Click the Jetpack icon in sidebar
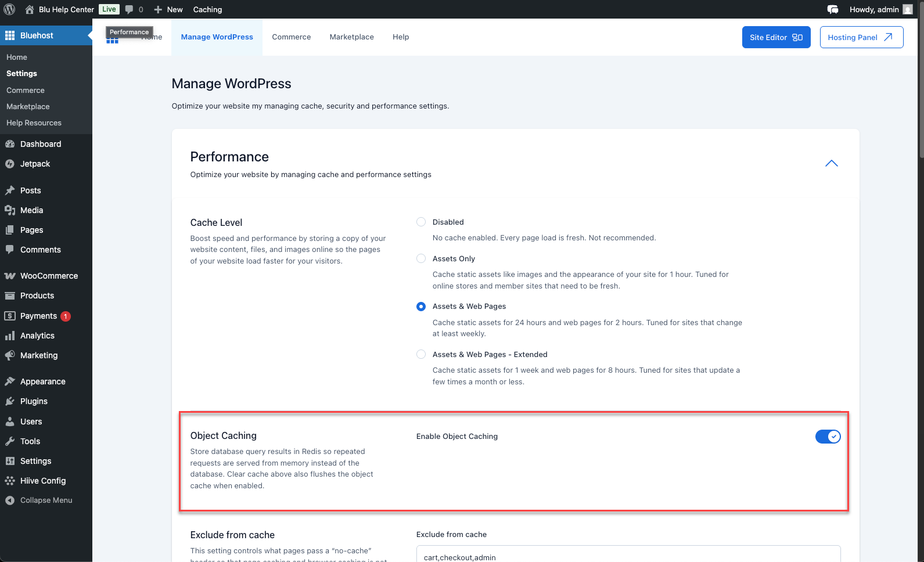This screenshot has width=924, height=562. click(10, 164)
